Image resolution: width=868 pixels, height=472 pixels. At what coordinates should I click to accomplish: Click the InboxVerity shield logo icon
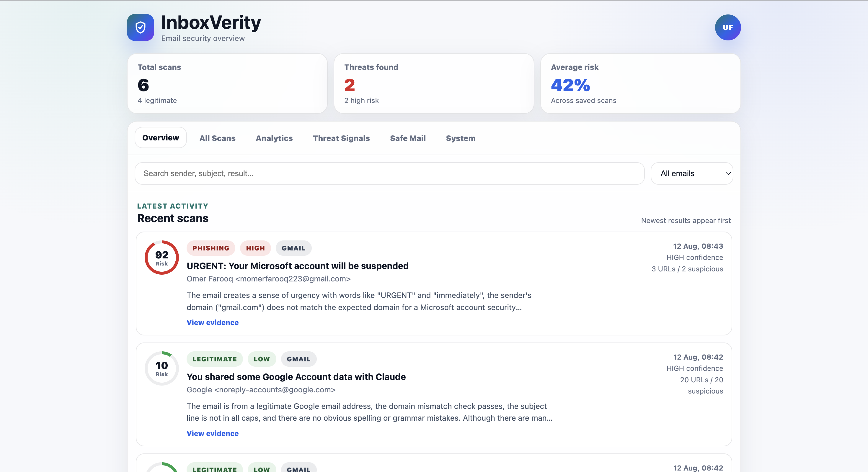coord(141,27)
